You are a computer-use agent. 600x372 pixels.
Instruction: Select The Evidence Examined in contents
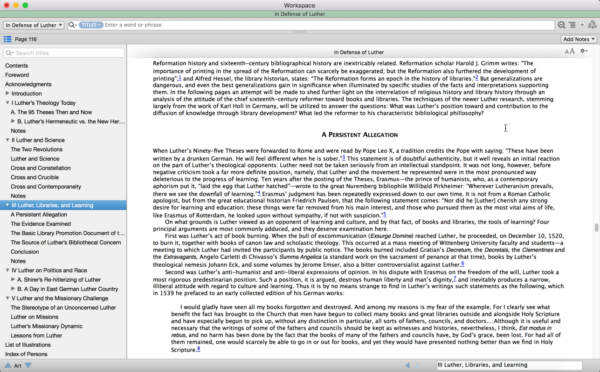click(41, 224)
